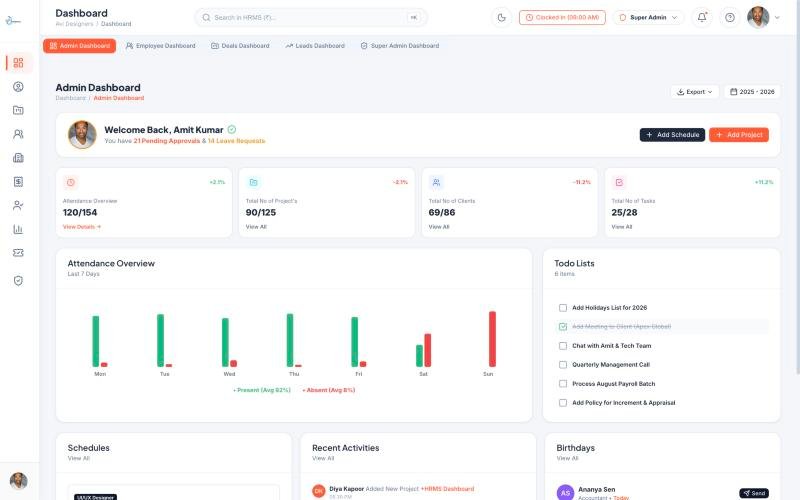Click View All under Total No of Tasks
800x500 pixels.
pyautogui.click(x=621, y=227)
